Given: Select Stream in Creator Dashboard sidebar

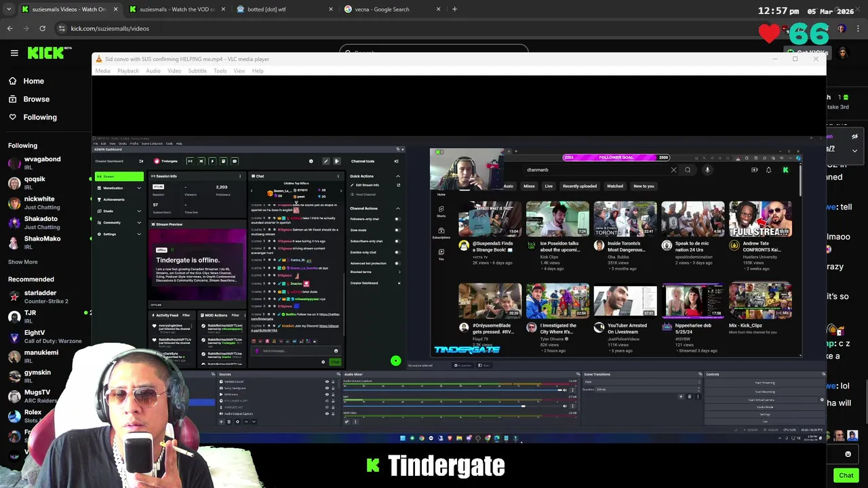Looking at the screenshot, I should 120,176.
